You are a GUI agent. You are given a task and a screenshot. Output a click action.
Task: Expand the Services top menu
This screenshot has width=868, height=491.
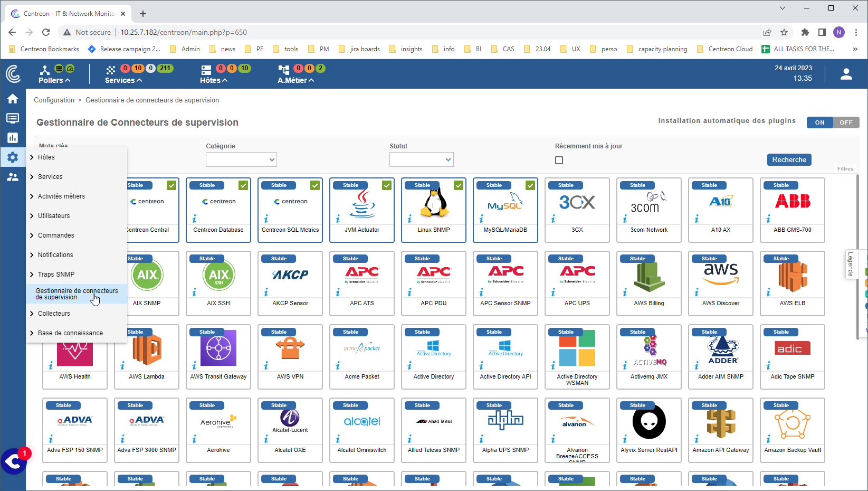[123, 80]
